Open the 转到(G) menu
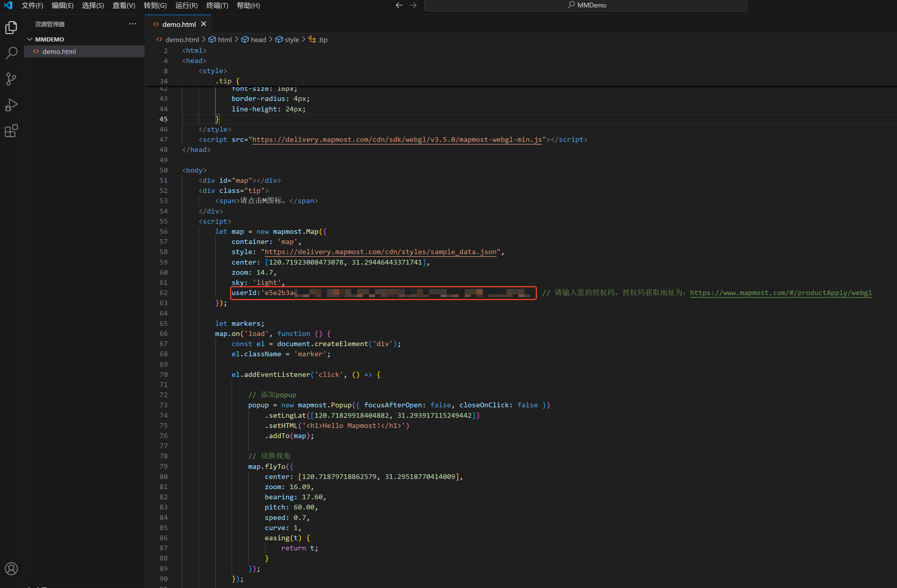Viewport: 897px width, 588px height. pyautogui.click(x=155, y=5)
